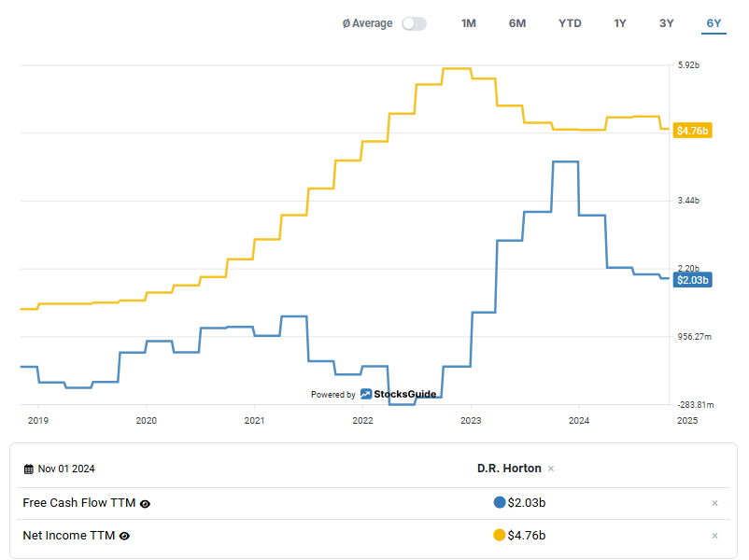Click the D.R. Horton column header
The height and width of the screenshot is (560, 749).
509,469
